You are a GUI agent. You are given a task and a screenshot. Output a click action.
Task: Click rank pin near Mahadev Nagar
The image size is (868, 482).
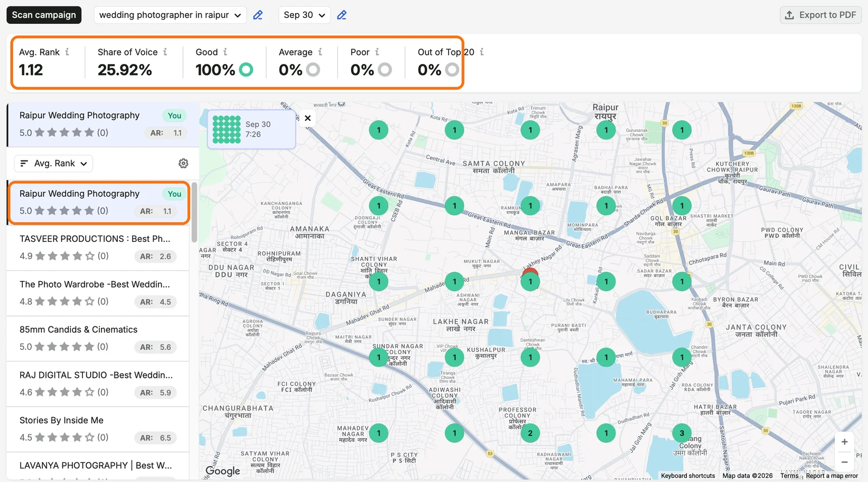tap(379, 433)
